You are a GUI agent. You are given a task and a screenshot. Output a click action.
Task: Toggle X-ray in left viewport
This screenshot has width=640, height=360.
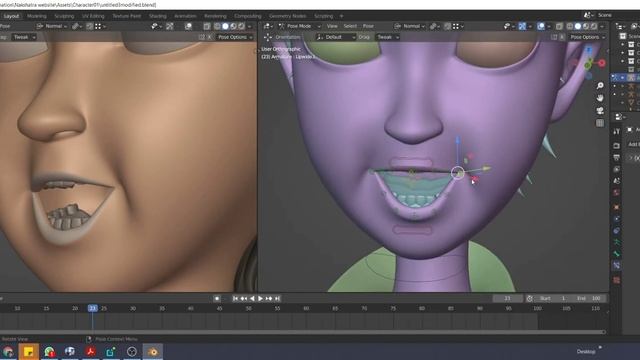207,26
